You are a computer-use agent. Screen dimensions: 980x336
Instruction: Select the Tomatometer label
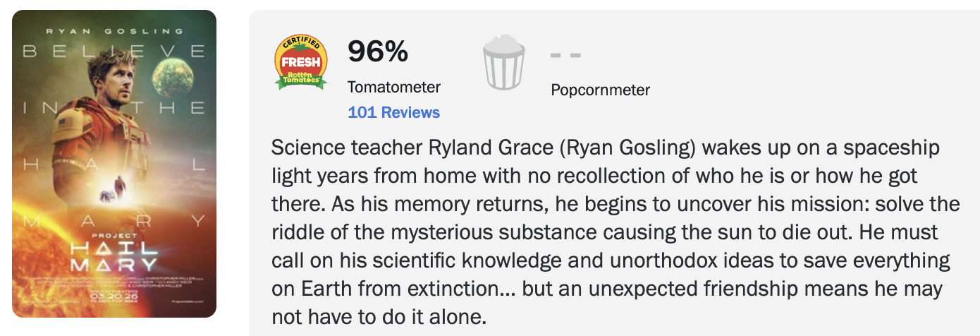point(393,88)
